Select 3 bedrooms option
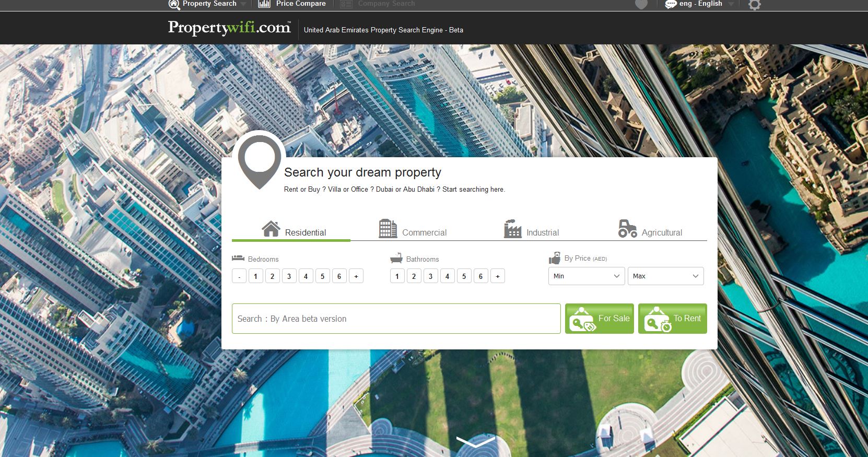Image resolution: width=868 pixels, height=457 pixels. coord(289,276)
